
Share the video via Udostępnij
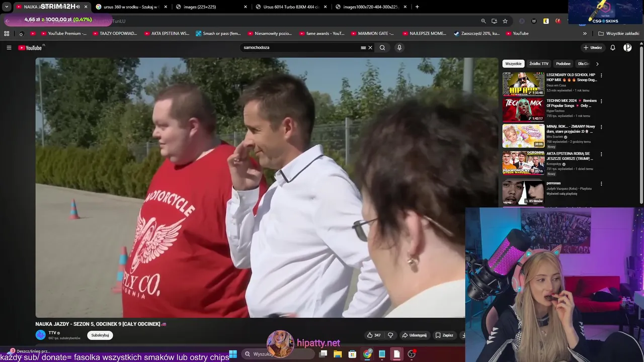pyautogui.click(x=414, y=335)
